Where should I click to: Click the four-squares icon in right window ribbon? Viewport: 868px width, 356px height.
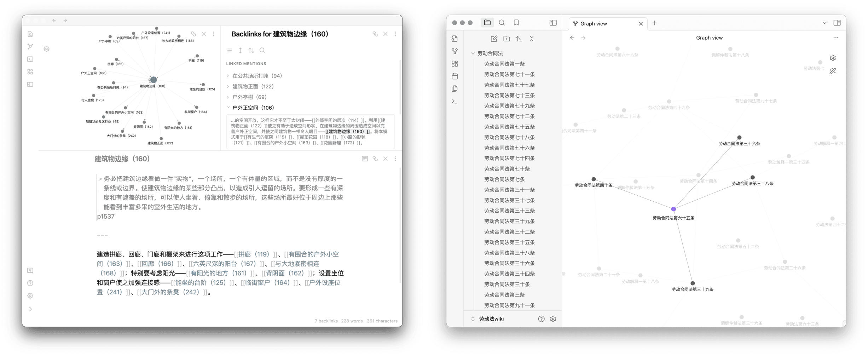[x=455, y=64]
